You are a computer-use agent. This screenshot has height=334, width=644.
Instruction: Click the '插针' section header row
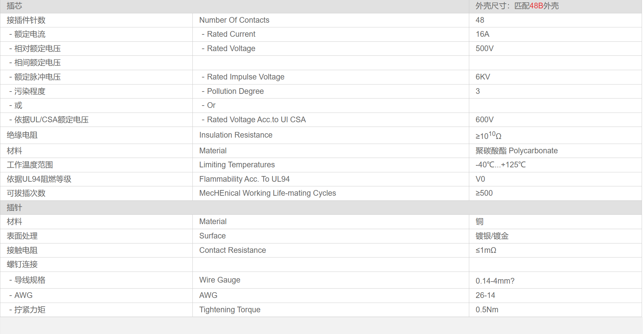(x=321, y=207)
